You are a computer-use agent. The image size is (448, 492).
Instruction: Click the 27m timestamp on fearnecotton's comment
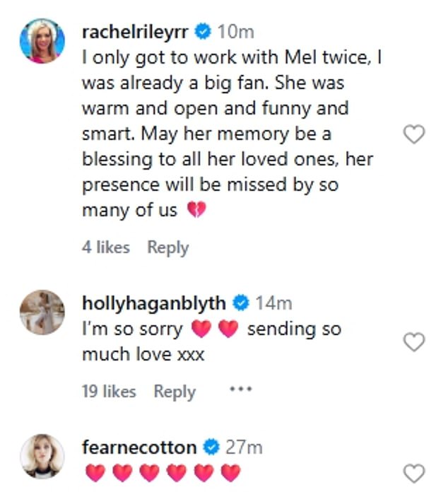coord(243,447)
